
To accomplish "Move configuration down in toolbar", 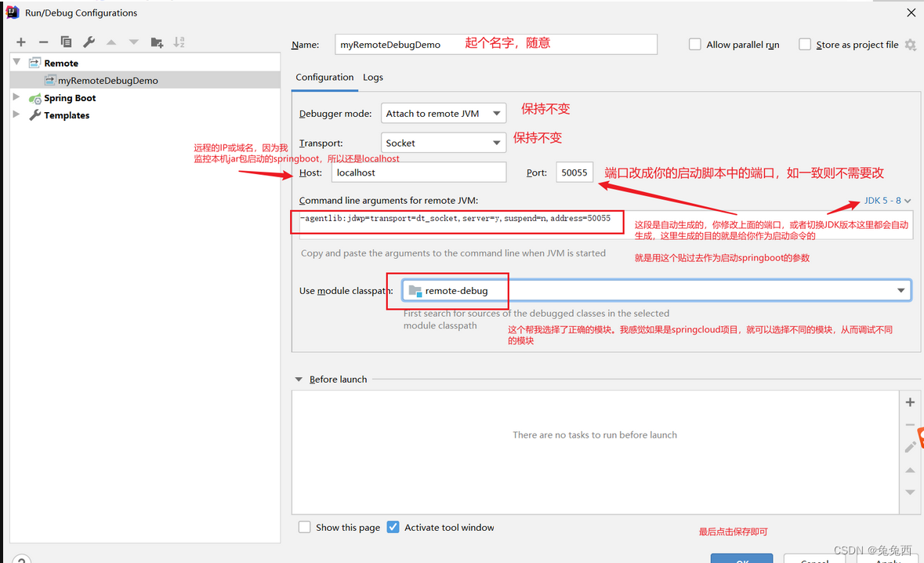I will tap(134, 42).
